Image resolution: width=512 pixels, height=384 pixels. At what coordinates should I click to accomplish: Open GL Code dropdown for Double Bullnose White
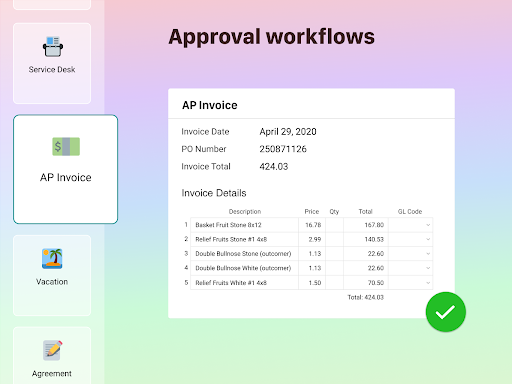coord(411,268)
